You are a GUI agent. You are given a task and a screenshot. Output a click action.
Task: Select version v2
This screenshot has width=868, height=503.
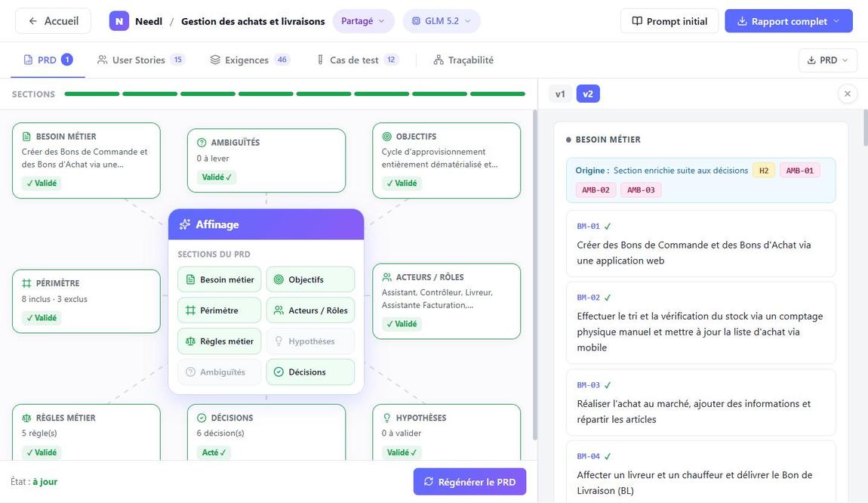coord(588,94)
